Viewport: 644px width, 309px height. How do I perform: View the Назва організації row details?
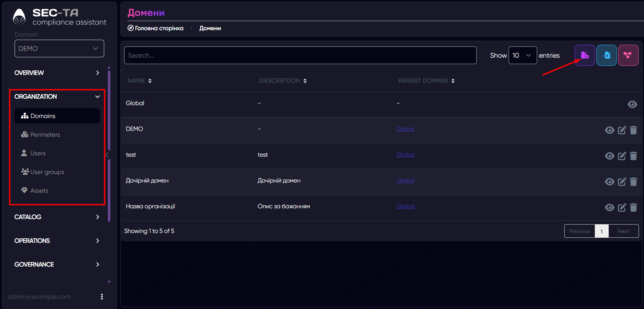609,208
